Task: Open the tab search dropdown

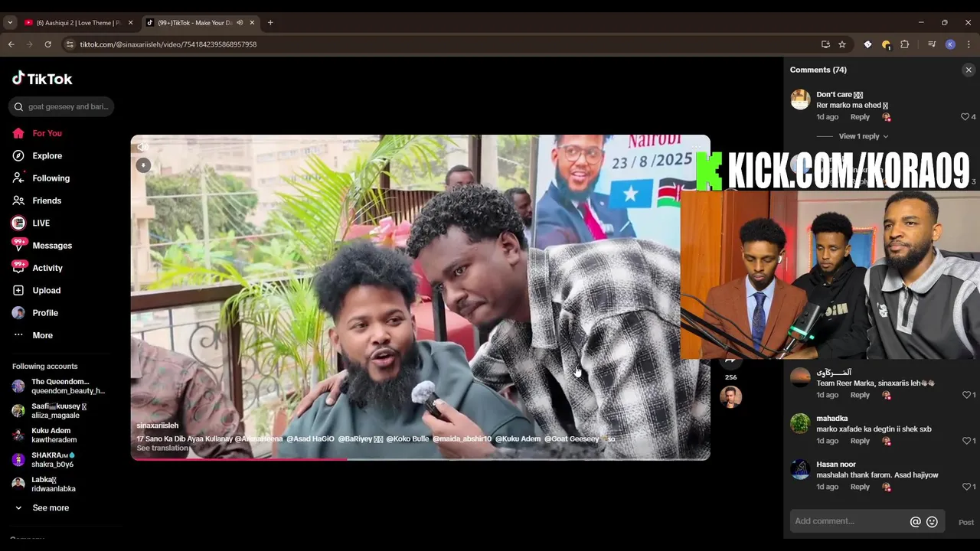Action: [10, 23]
